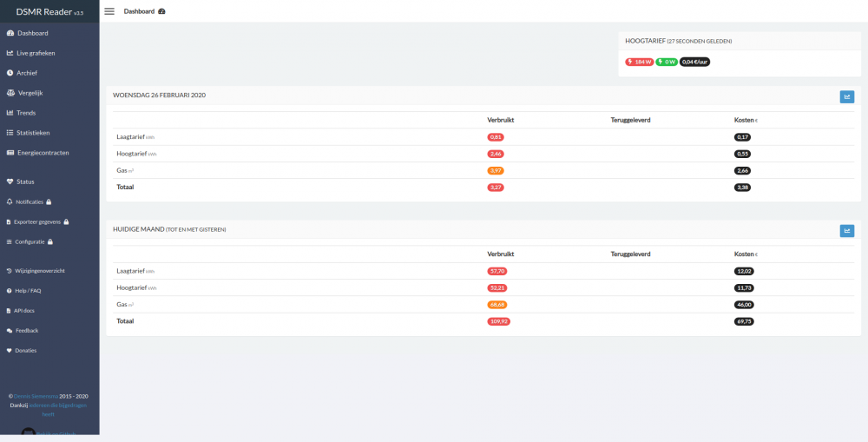Click the card icon for Energiecontracten
The height and width of the screenshot is (442, 868).
click(10, 153)
